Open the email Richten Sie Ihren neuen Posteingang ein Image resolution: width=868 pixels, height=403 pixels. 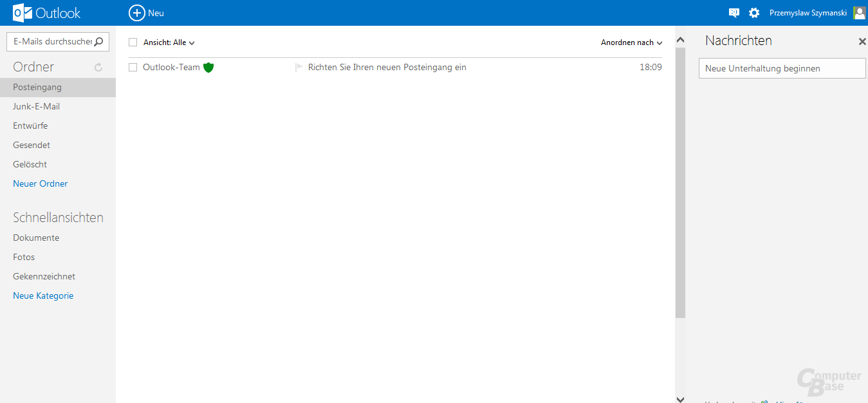click(387, 68)
